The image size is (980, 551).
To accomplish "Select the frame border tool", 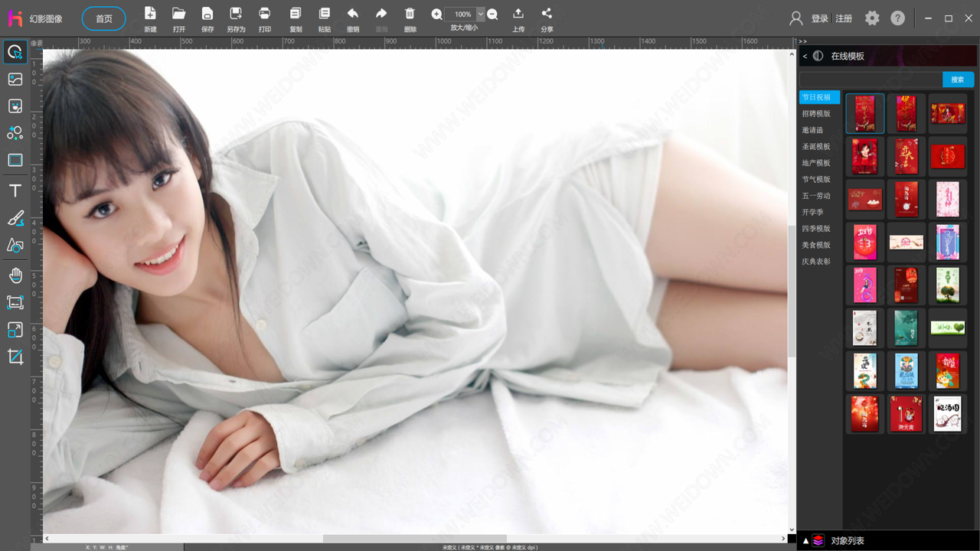I will click(15, 160).
